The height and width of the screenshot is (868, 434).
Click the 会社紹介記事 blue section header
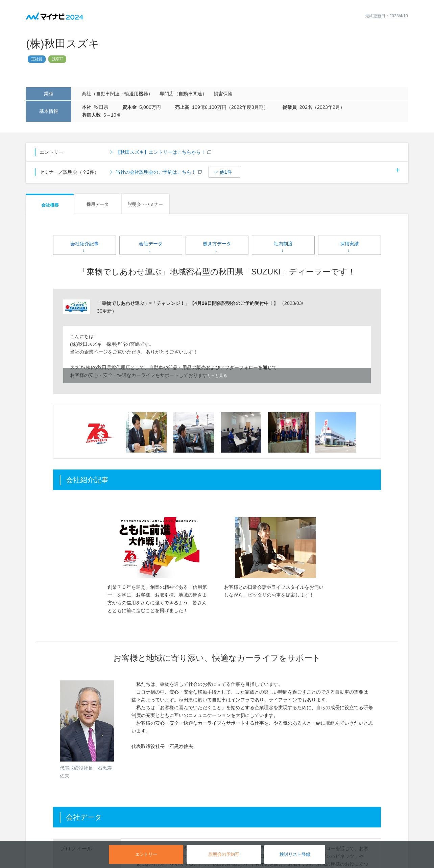pos(217,480)
